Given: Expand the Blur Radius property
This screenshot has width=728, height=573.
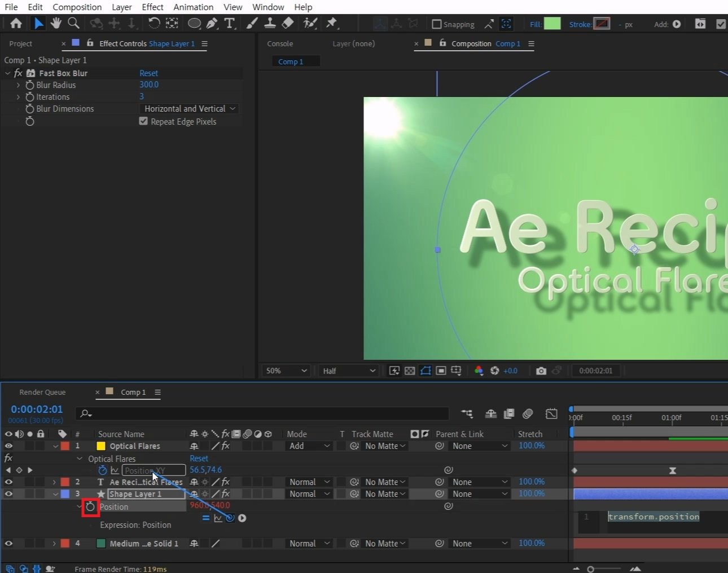Looking at the screenshot, I should pyautogui.click(x=18, y=85).
